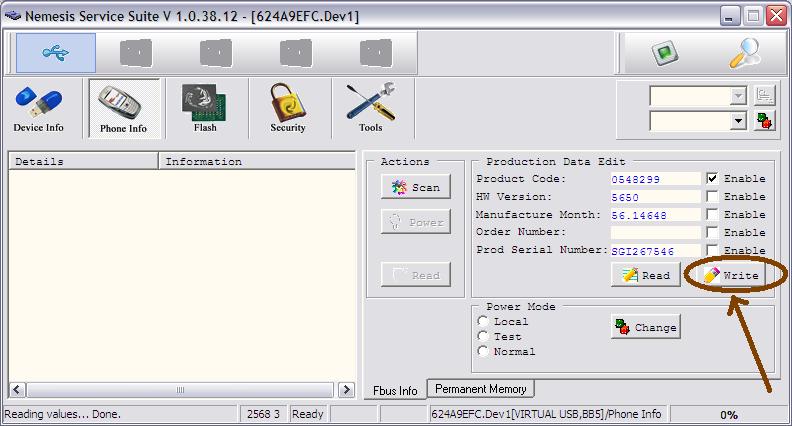This screenshot has width=792, height=426.
Task: Click the Ready status text
Action: (x=307, y=414)
